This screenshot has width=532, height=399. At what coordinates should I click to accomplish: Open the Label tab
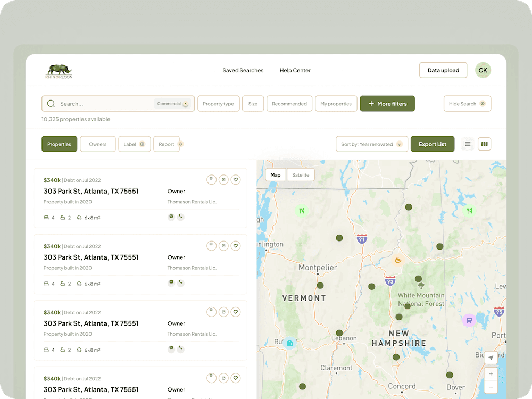click(x=135, y=144)
